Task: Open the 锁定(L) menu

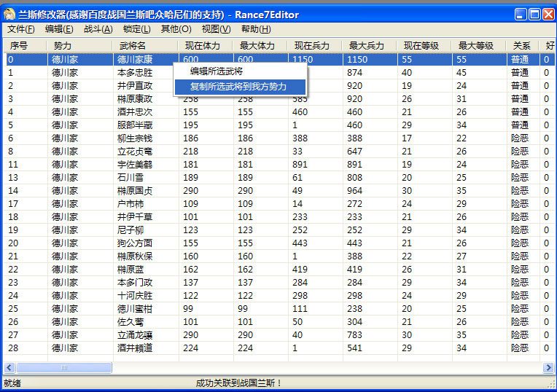Action: tap(136, 29)
